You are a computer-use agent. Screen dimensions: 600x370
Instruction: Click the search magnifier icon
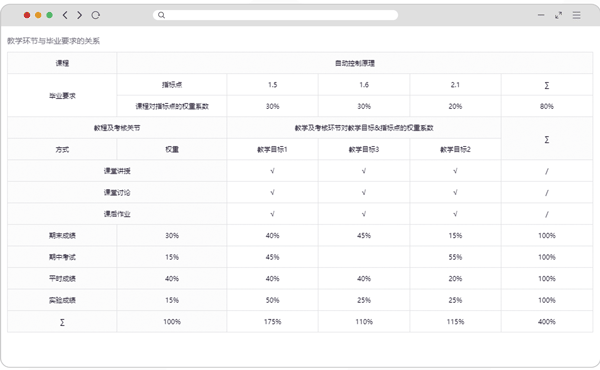click(161, 15)
